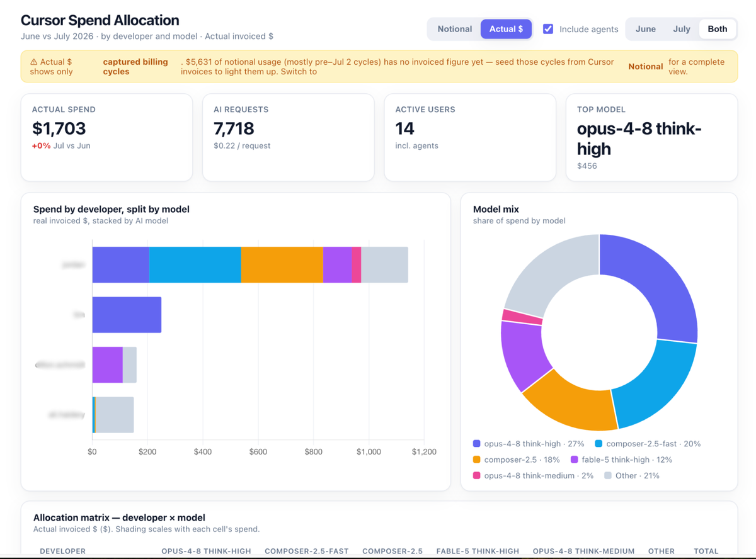
Task: Sort by the DEVELOPER column header
Action: click(x=62, y=551)
